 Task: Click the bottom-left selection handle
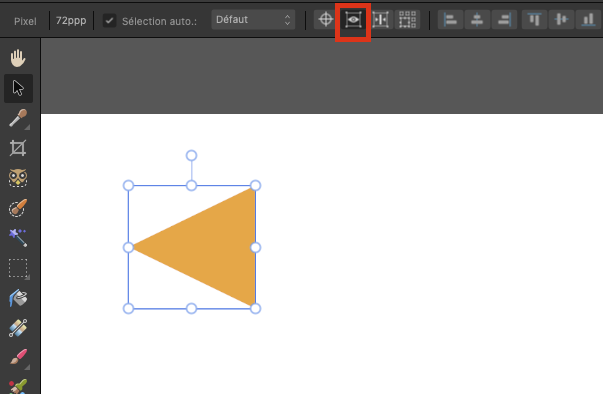pyautogui.click(x=128, y=308)
